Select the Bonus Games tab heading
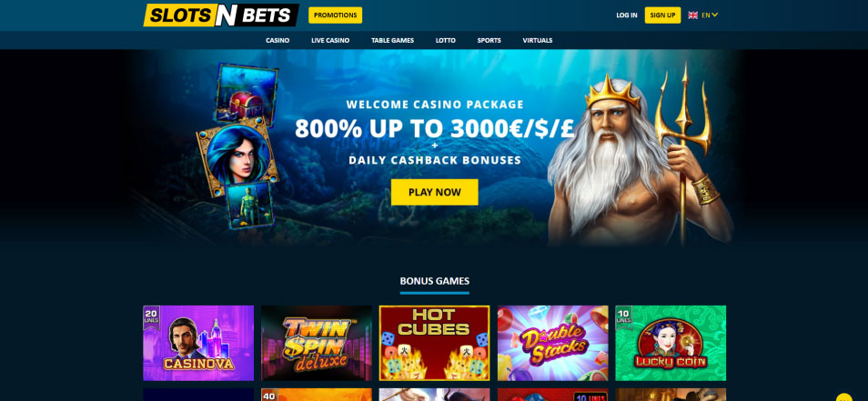868x401 pixels. (x=435, y=281)
